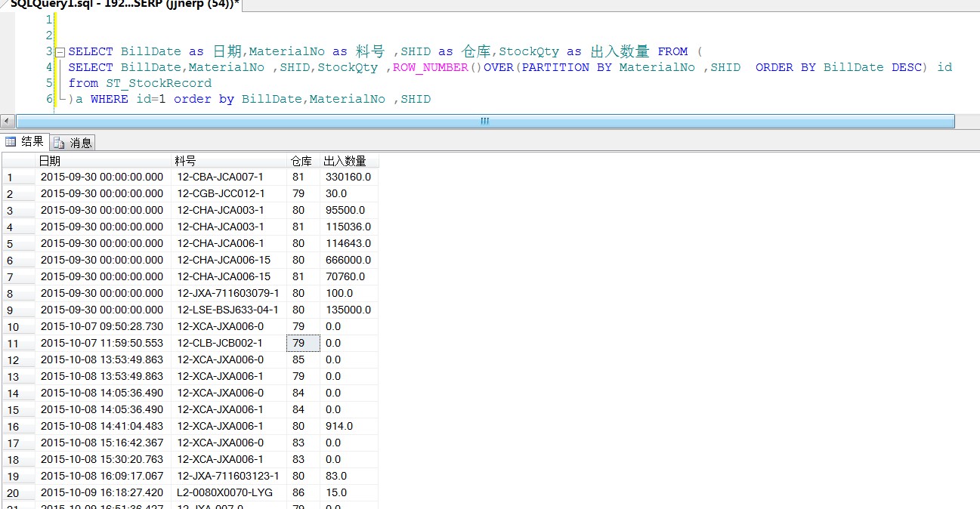Click date cell 2015-10-07 09:50:28.730
Viewport: 980px width, 509px height.
tap(104, 326)
